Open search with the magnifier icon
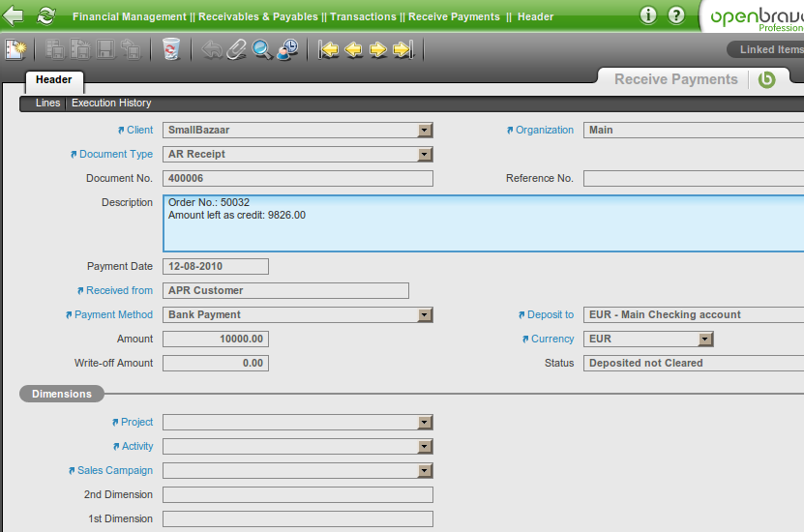Image resolution: width=804 pixels, height=532 pixels. [x=261, y=50]
